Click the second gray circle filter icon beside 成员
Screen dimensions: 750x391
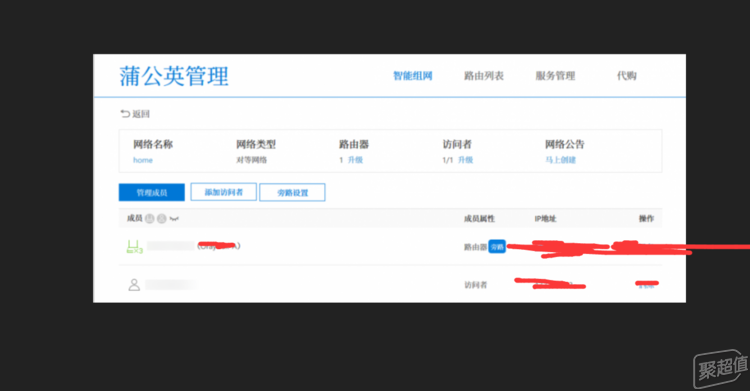tap(162, 219)
